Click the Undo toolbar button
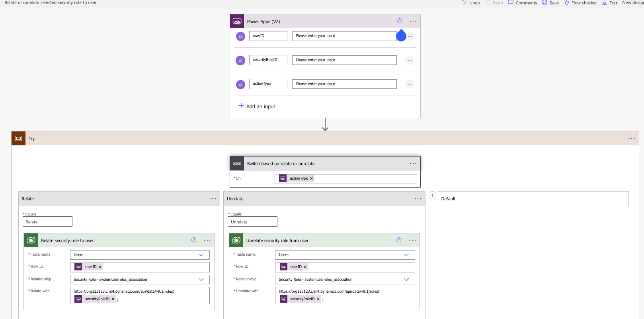This screenshot has height=319, width=644. click(x=471, y=3)
